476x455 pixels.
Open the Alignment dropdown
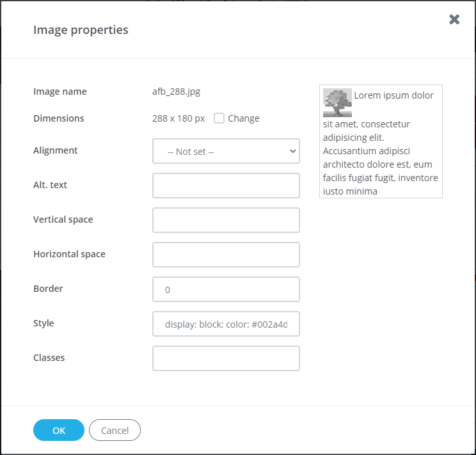tap(226, 152)
